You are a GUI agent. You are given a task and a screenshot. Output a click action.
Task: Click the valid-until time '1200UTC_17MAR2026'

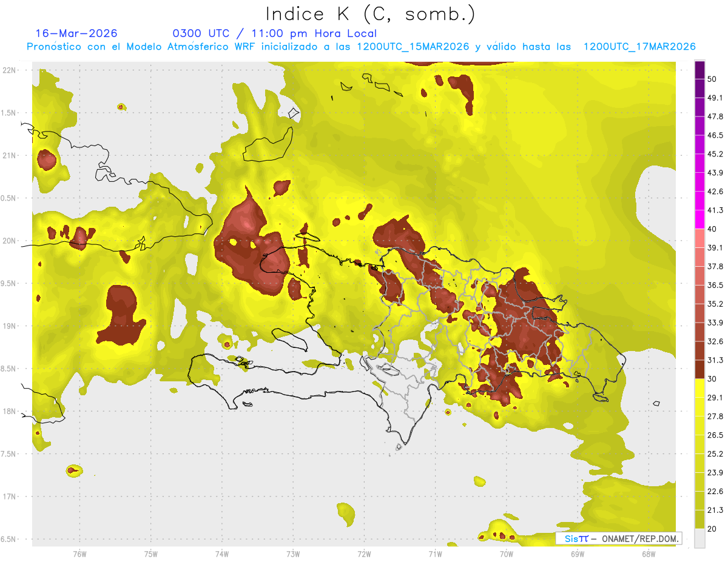click(639, 47)
